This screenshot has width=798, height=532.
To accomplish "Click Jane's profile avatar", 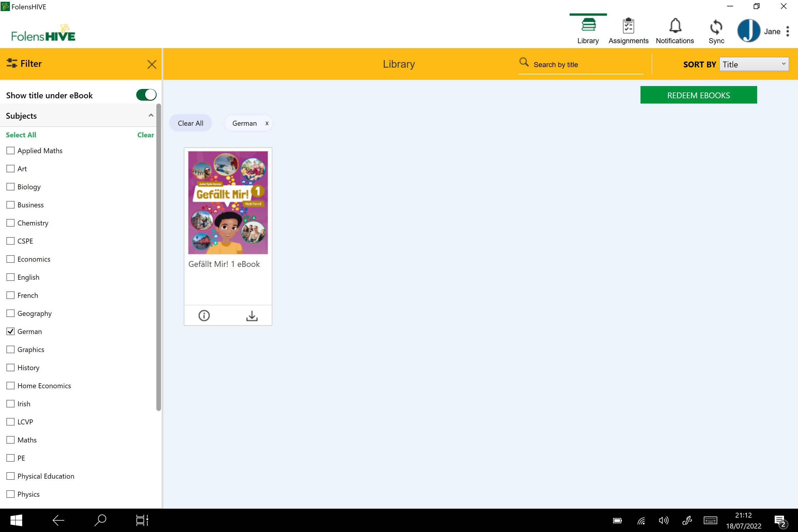I will (748, 31).
